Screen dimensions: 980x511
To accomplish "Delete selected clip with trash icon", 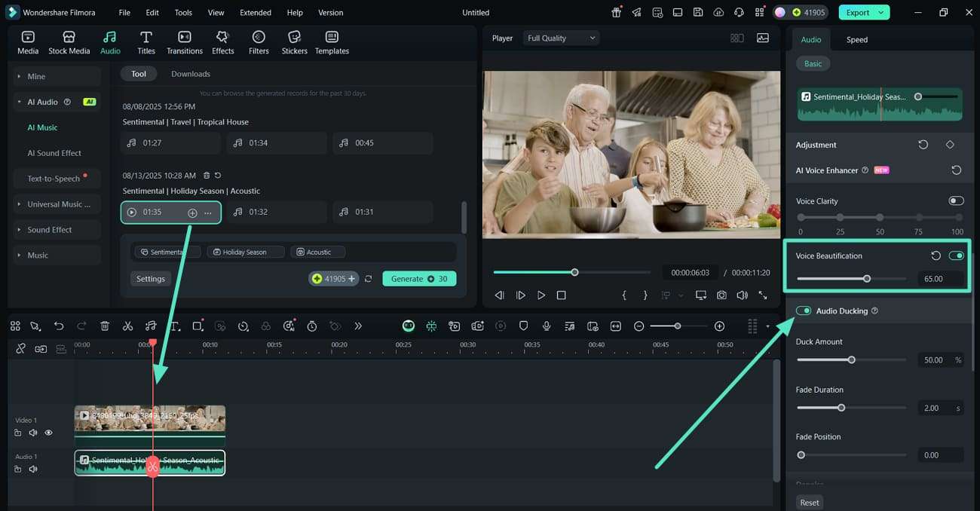I will click(105, 326).
